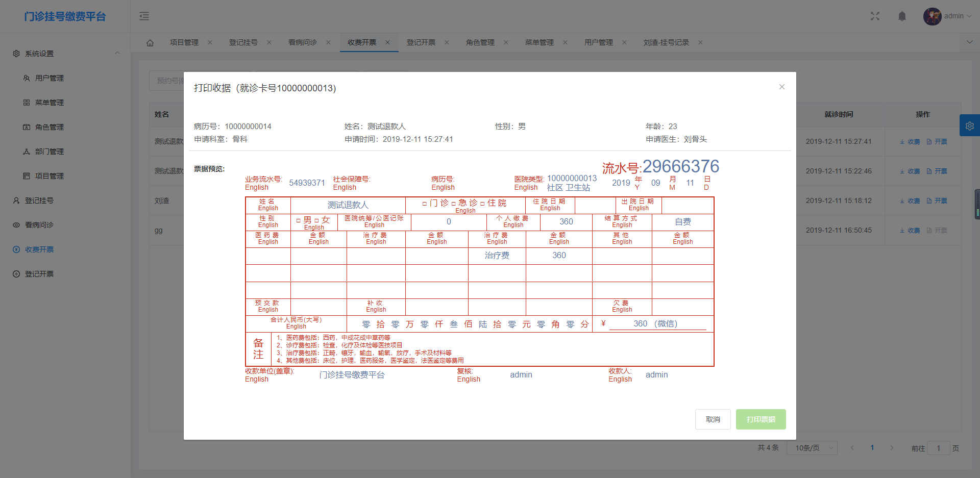Image resolution: width=980 pixels, height=478 pixels.
Task: Open 登记开票 in the sidebar
Action: click(65, 274)
